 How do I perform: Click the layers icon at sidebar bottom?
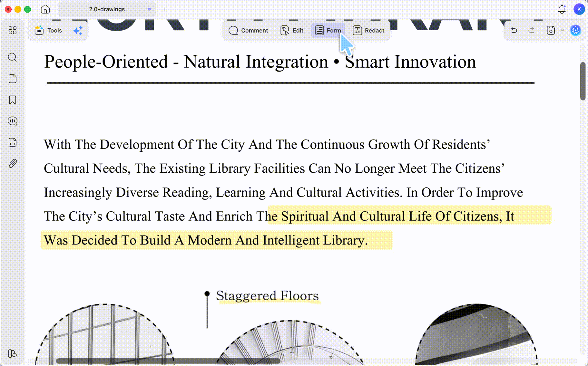click(13, 353)
